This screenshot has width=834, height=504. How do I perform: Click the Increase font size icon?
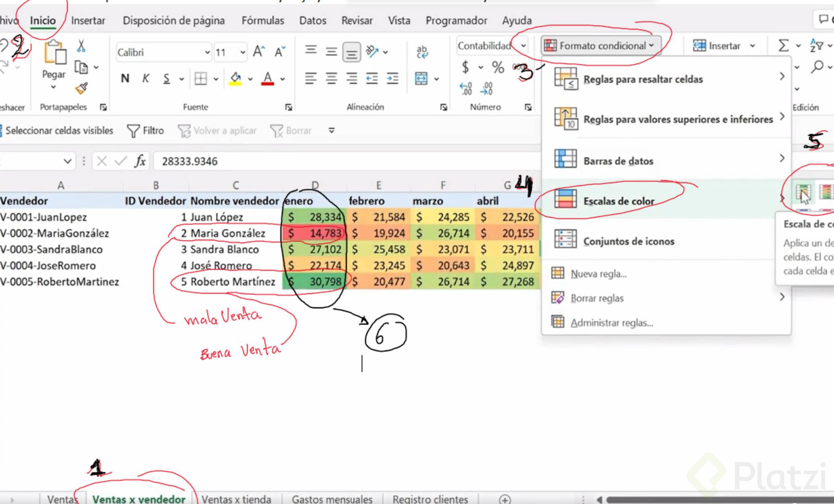259,51
